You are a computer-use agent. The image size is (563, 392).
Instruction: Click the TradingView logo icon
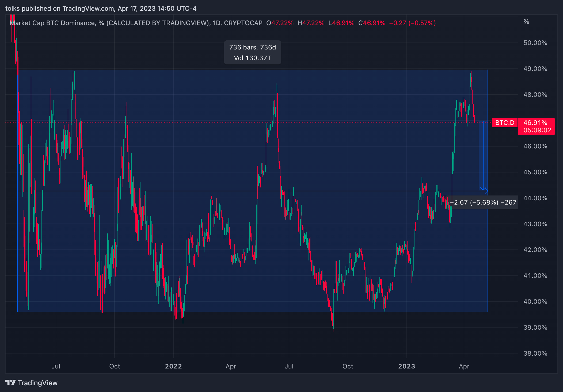coord(10,383)
